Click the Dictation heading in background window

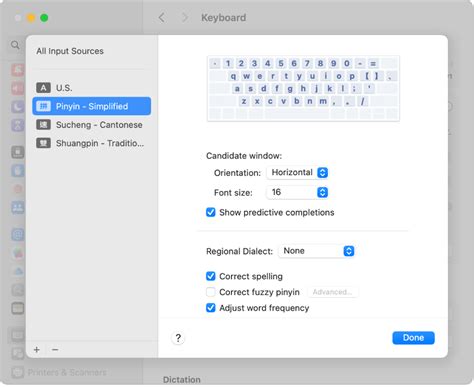(182, 380)
